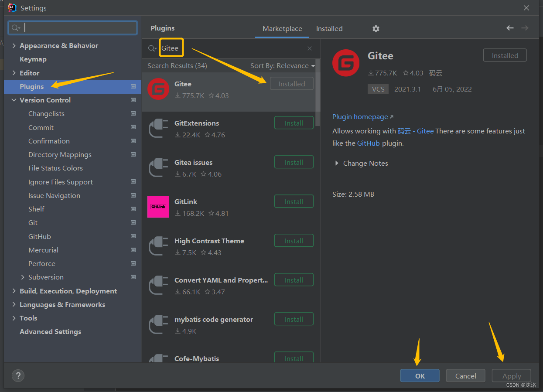
Task: Click the IntelliJ logo in the title bar
Action: [12, 8]
